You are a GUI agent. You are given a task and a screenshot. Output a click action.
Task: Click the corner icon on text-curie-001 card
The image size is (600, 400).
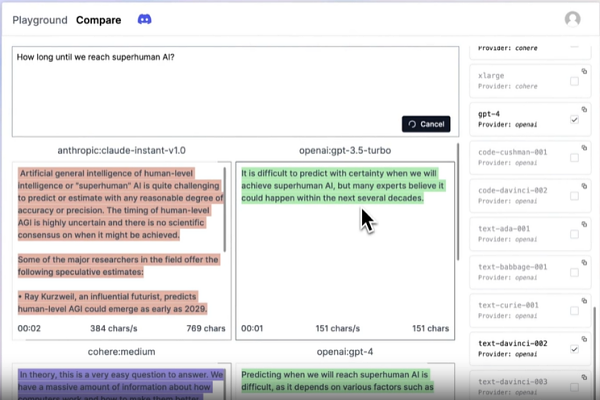[583, 300]
